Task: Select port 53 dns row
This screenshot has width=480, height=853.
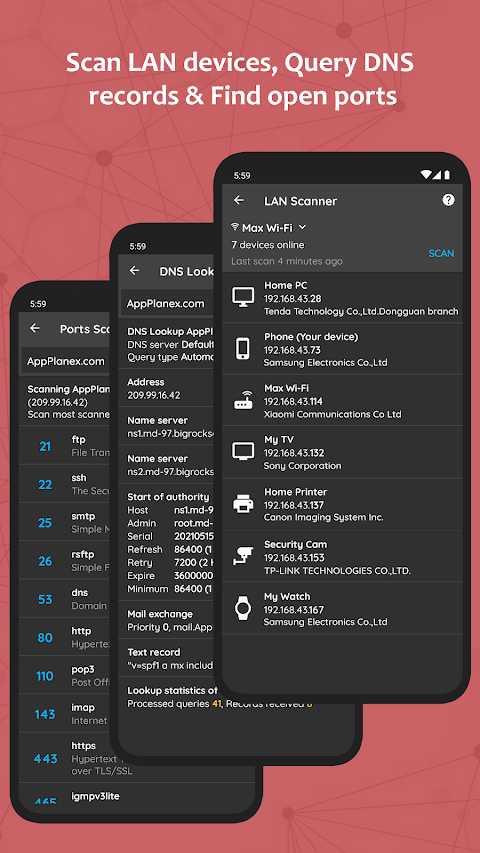Action: coord(65,599)
